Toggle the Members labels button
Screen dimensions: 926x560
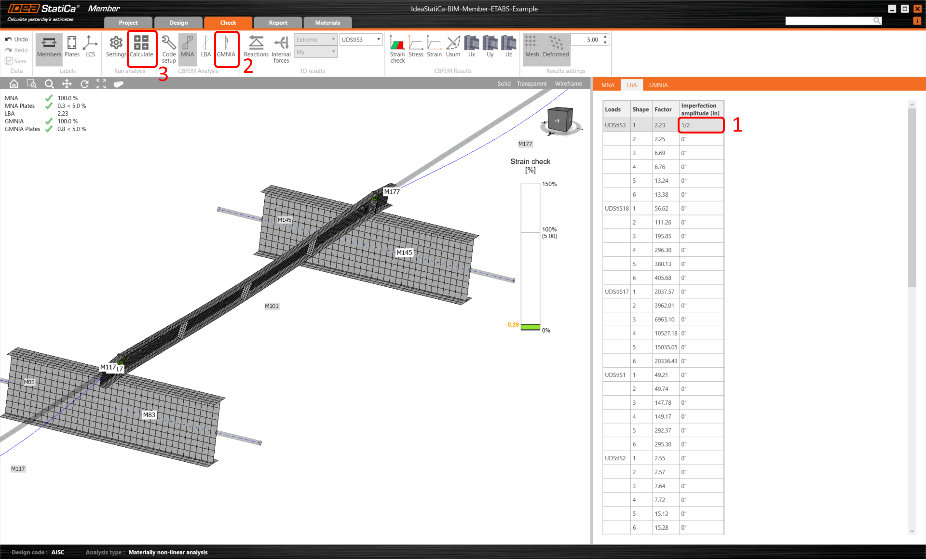49,46
